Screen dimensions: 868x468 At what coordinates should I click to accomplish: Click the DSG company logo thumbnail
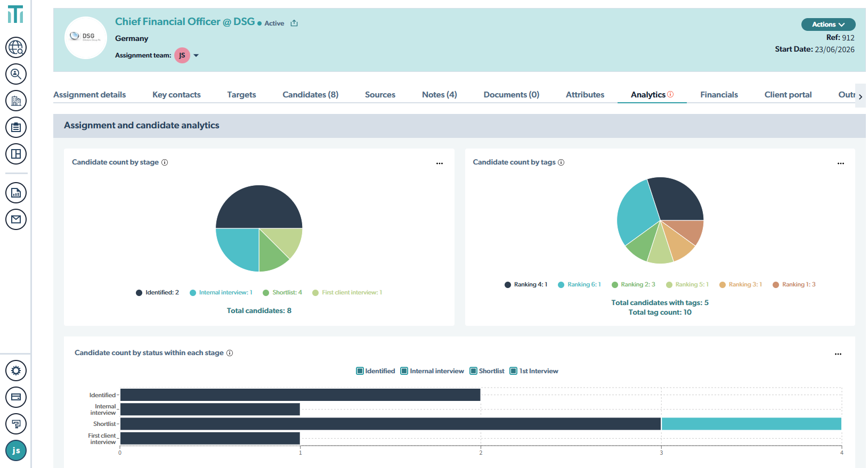(86, 38)
